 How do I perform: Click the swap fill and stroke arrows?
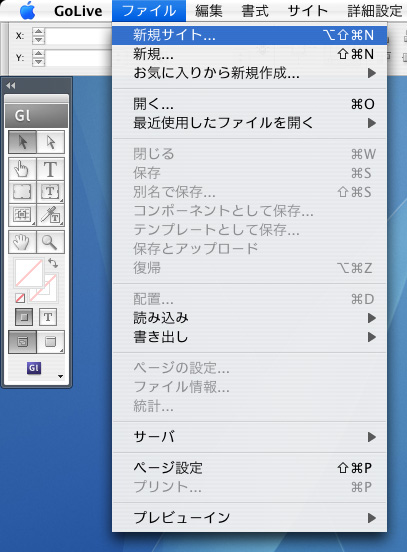[53, 263]
